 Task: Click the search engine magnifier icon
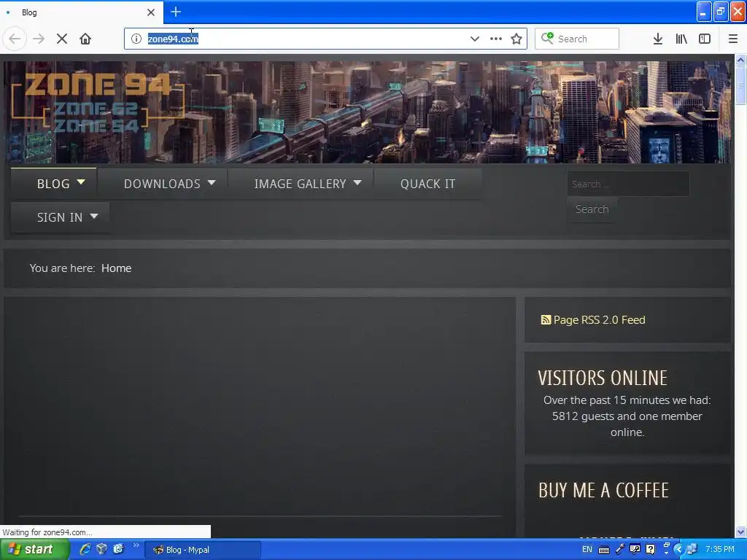[x=547, y=38]
